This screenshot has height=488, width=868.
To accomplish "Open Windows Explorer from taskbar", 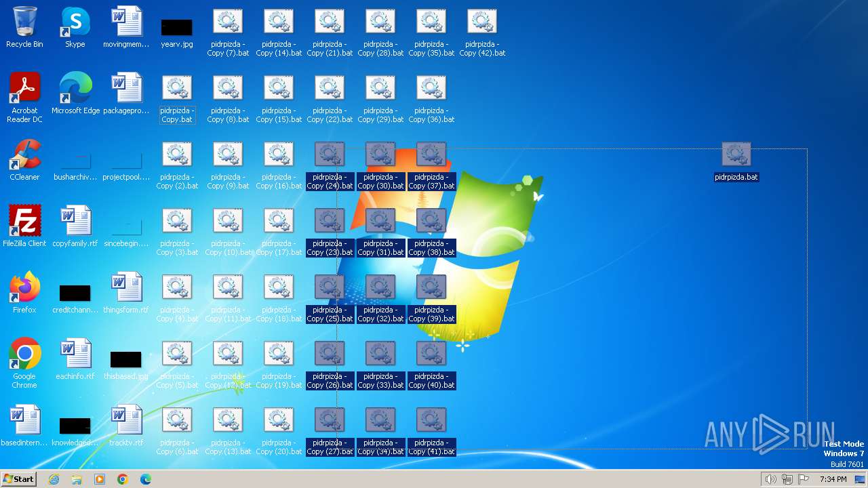I will [x=77, y=479].
